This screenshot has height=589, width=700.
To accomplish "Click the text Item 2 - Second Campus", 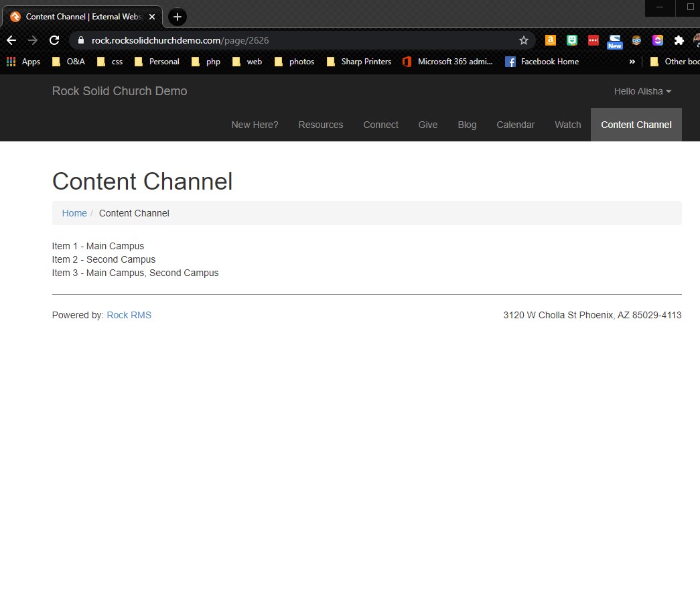I will (104, 259).
